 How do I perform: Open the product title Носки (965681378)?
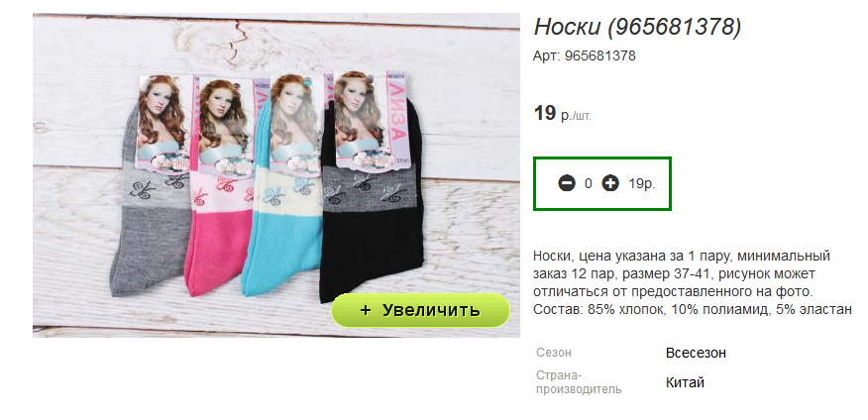tap(637, 27)
